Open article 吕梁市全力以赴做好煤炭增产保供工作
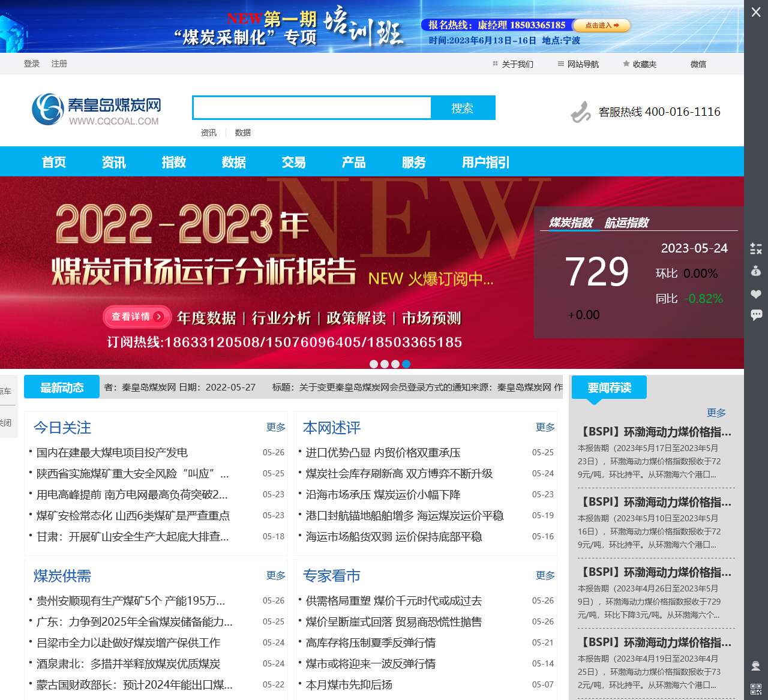The height and width of the screenshot is (700, 768). [128, 643]
